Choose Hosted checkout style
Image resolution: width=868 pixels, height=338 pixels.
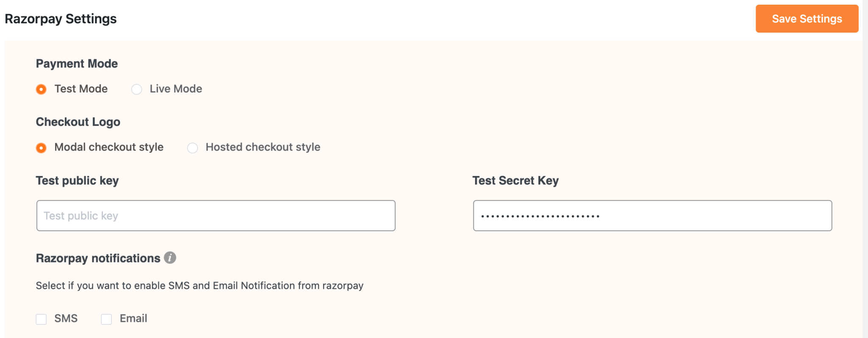192,148
